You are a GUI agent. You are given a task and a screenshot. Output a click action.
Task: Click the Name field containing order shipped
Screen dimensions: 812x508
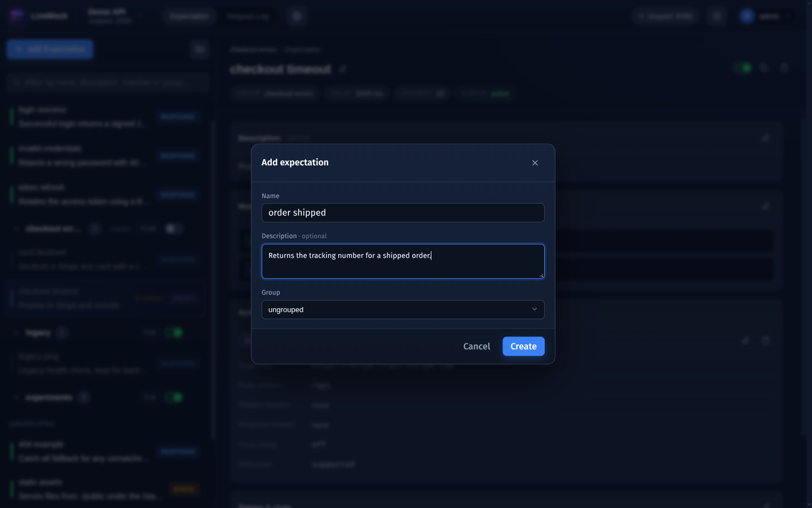(x=403, y=213)
